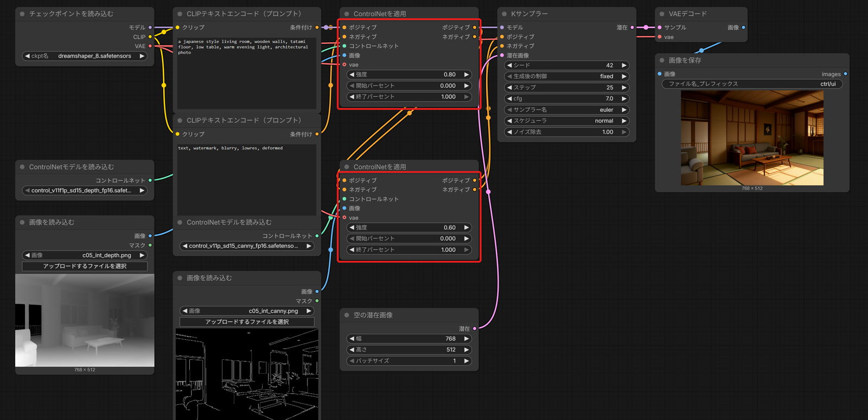Open the 生成後の制御 fixed dropdown
The height and width of the screenshot is (420, 868).
click(566, 76)
